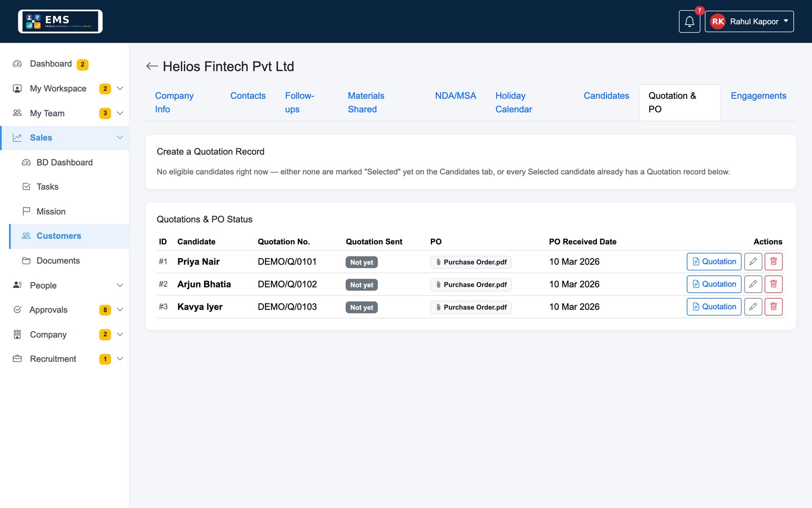Click quotation number DEMO/Q/0103
The width and height of the screenshot is (812, 508).
[x=287, y=307]
